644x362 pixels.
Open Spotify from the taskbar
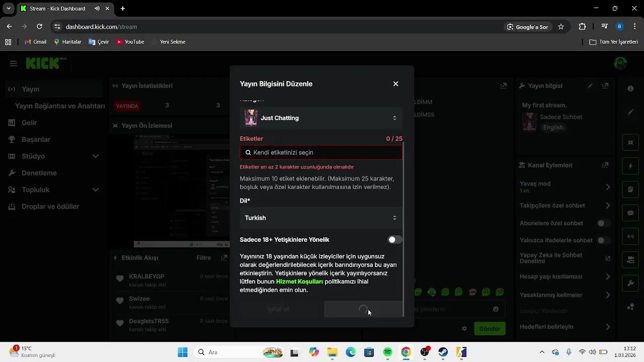click(387, 352)
